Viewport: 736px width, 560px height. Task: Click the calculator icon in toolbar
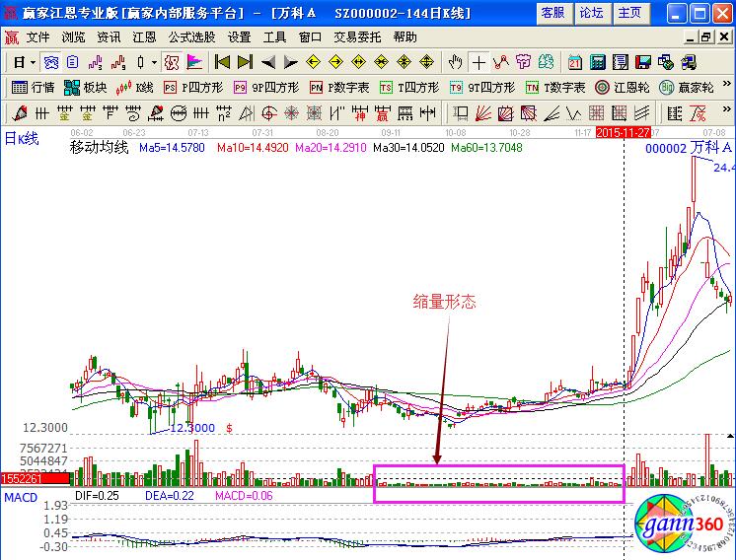tap(599, 62)
